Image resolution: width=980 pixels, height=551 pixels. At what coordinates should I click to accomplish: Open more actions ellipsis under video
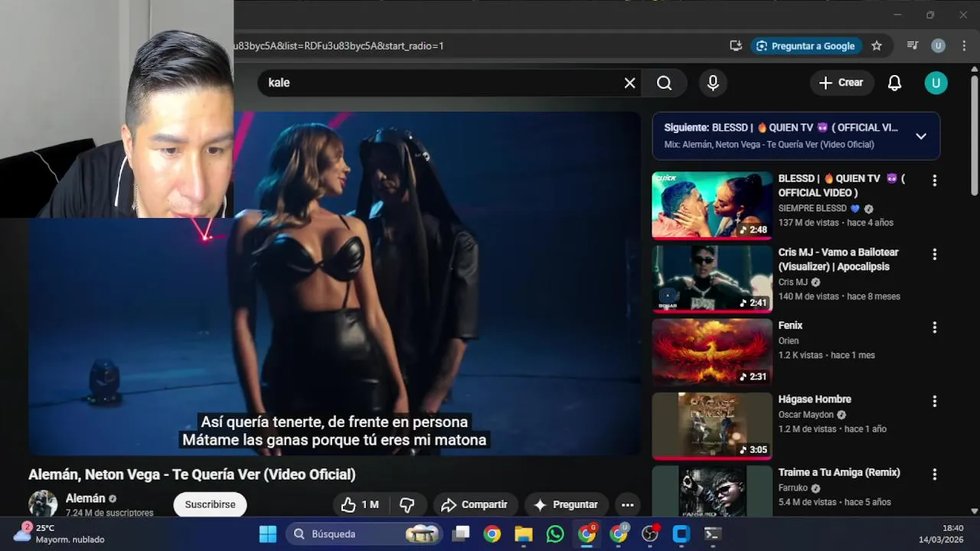click(x=627, y=504)
